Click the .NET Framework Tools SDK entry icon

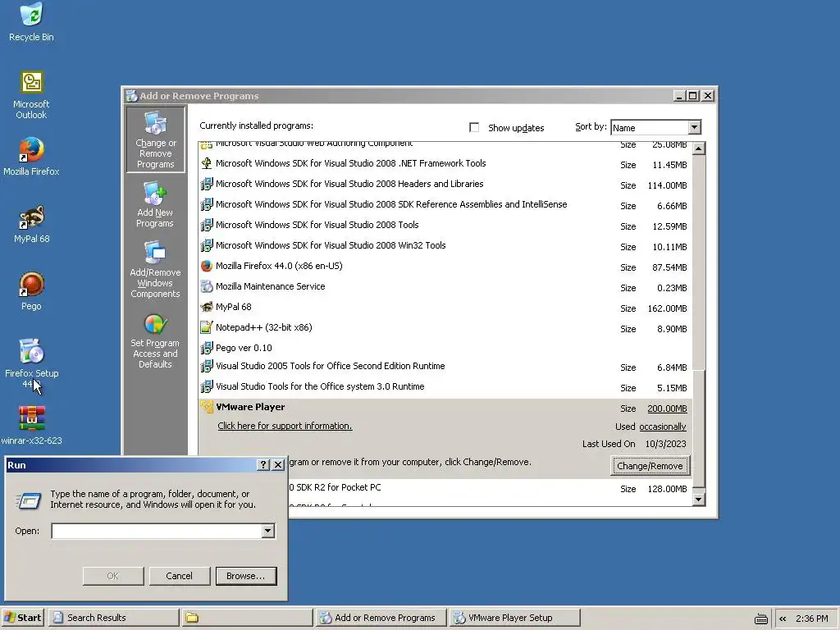pyautogui.click(x=206, y=163)
